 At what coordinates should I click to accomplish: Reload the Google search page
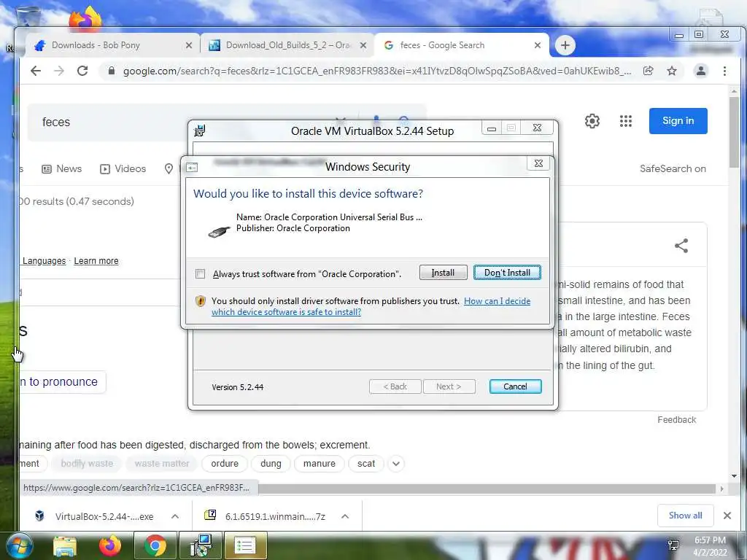point(82,71)
